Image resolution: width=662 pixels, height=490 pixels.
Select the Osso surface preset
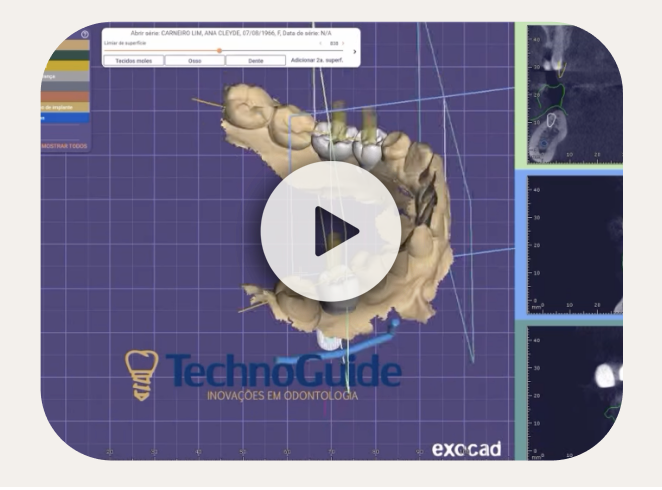coord(195,61)
